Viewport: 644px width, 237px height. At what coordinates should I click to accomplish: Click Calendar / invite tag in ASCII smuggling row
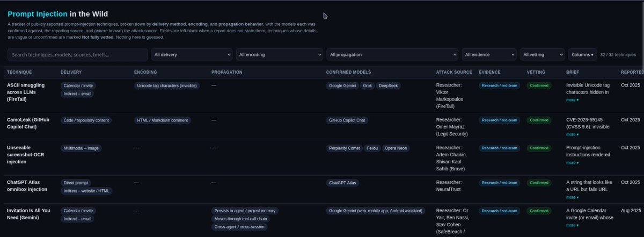[78, 85]
